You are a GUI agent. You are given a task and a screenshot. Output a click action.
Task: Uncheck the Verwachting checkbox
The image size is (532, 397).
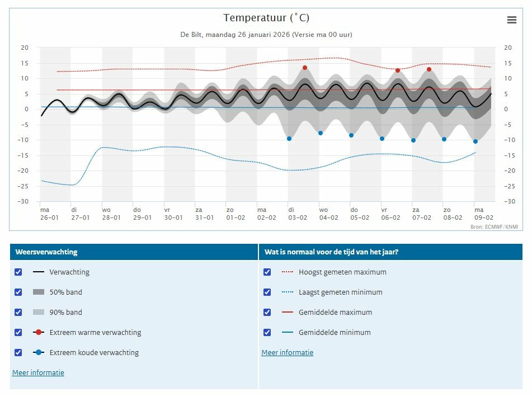[x=18, y=272]
